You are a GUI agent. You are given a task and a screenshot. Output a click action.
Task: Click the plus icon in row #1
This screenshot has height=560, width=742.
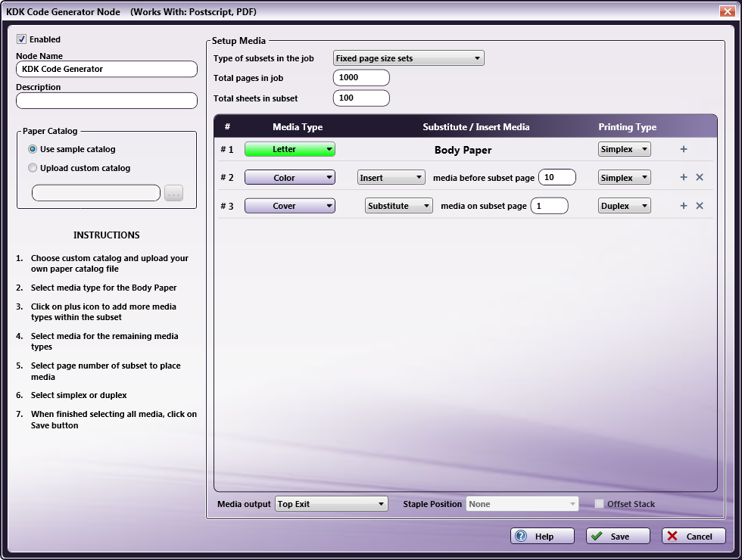click(683, 149)
